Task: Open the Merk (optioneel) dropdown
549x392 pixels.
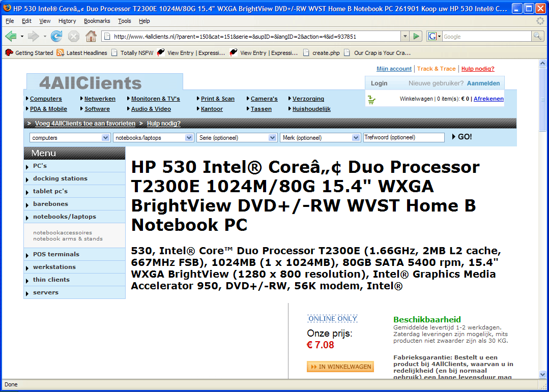Action: point(321,138)
